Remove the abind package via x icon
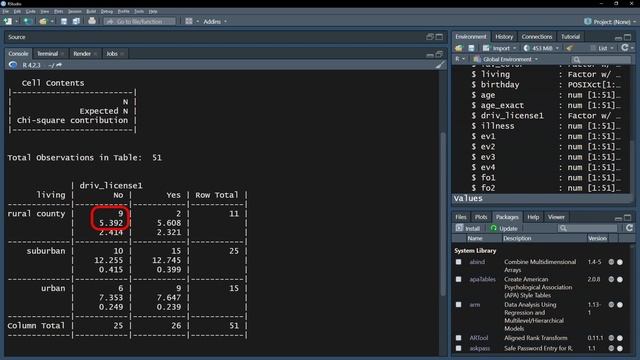This screenshot has height=360, width=640. click(620, 262)
